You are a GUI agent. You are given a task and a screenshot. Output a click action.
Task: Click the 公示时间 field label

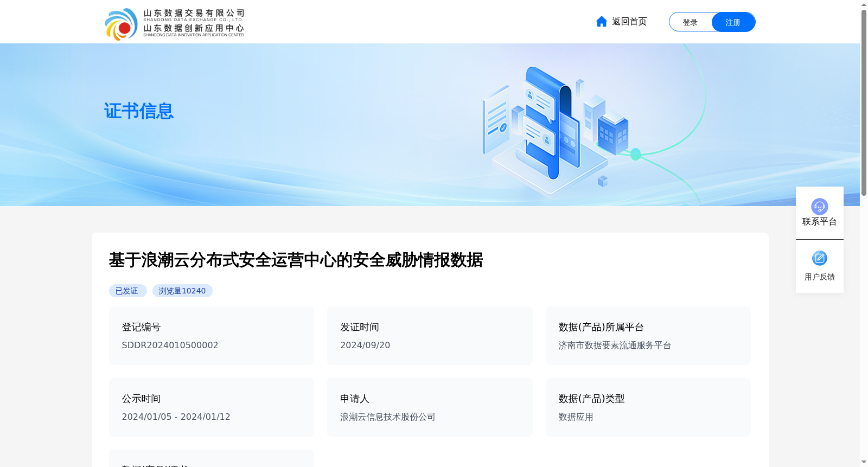141,399
